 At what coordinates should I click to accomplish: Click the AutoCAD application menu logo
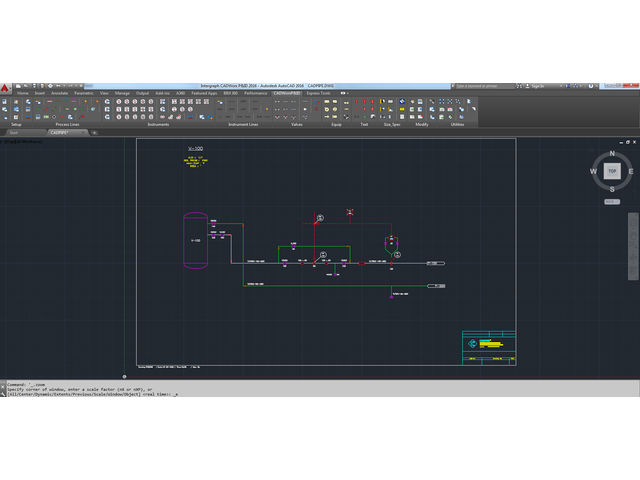tap(7, 90)
